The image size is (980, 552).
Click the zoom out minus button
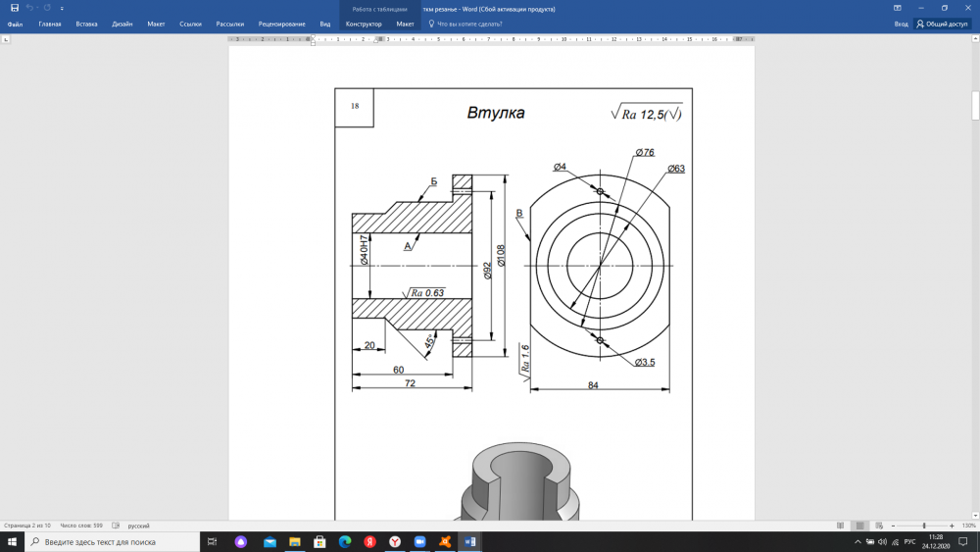[x=893, y=526]
